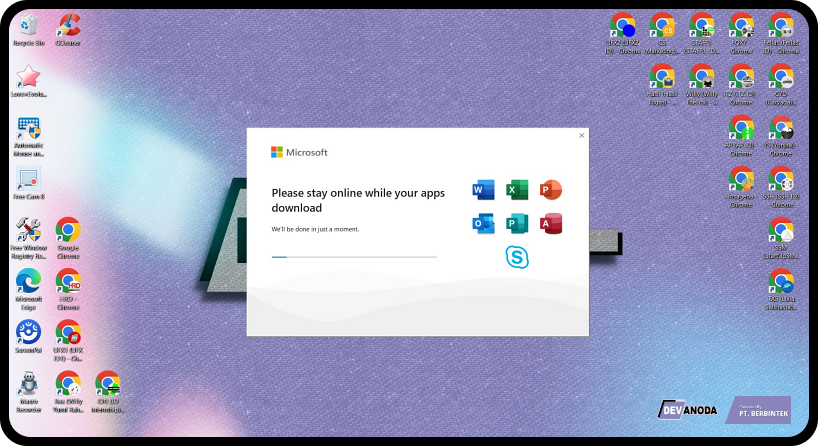Select the Free Window Registry Repair shortcut

pos(29,238)
